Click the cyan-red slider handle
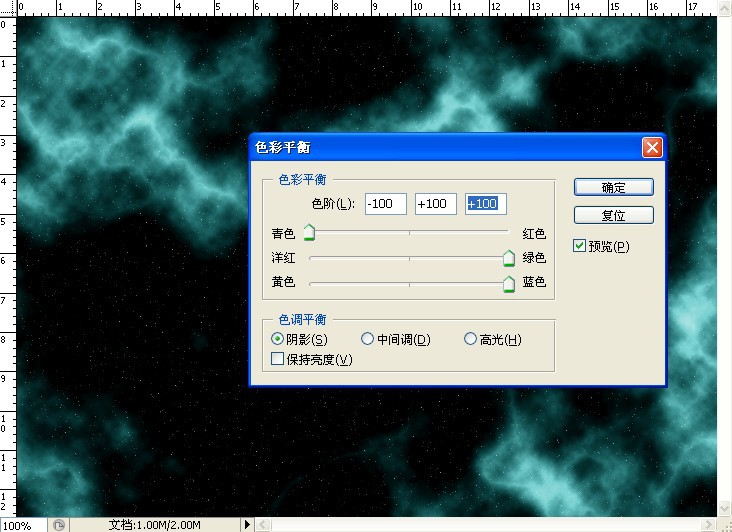This screenshot has height=532, width=732. tap(309, 232)
